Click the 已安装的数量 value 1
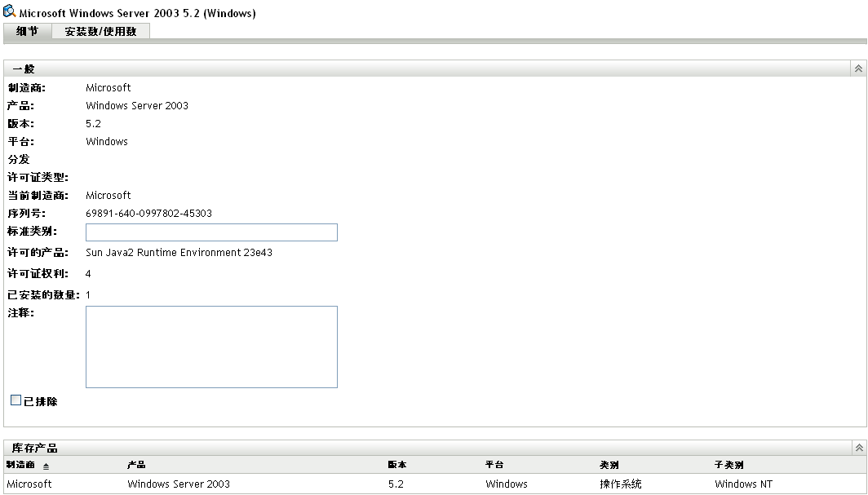Screen dimensions: 868x495 88,294
